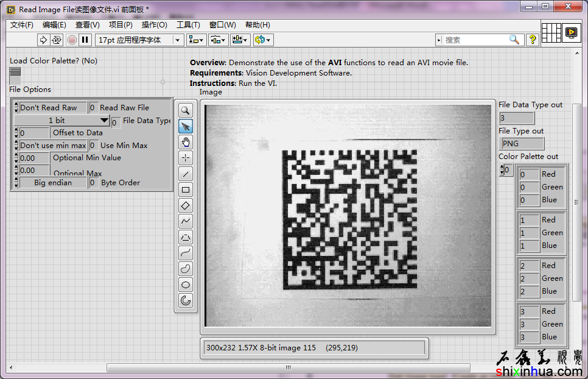Viewport: 588px width, 379px height.
Task: Select the Freehand Region tool
Action: click(x=186, y=269)
